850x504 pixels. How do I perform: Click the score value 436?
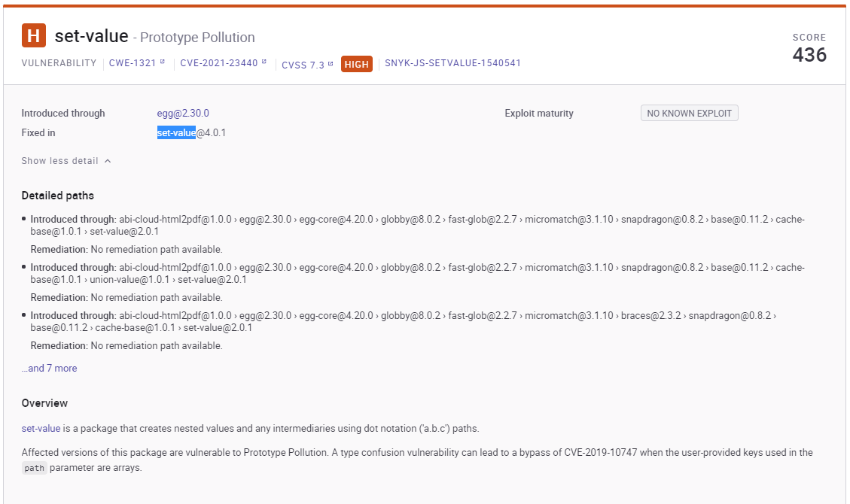click(x=809, y=55)
